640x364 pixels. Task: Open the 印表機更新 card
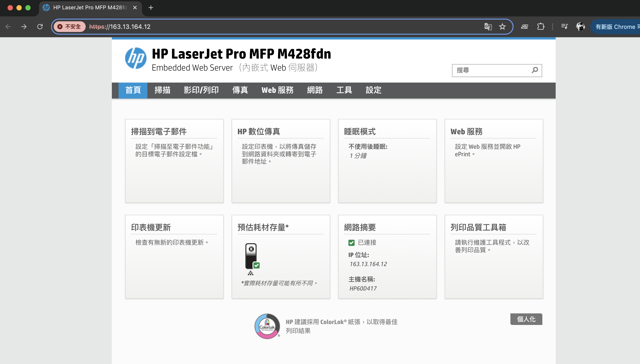pyautogui.click(x=174, y=257)
